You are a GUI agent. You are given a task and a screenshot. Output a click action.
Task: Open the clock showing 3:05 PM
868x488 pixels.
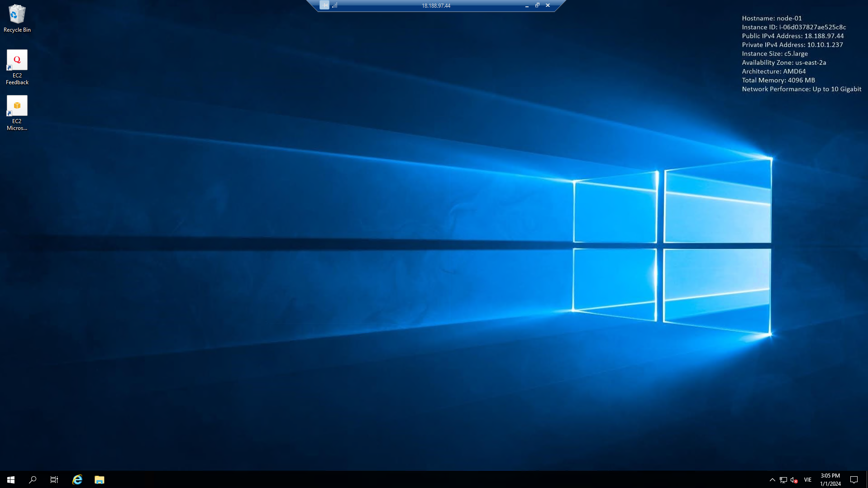(x=830, y=476)
